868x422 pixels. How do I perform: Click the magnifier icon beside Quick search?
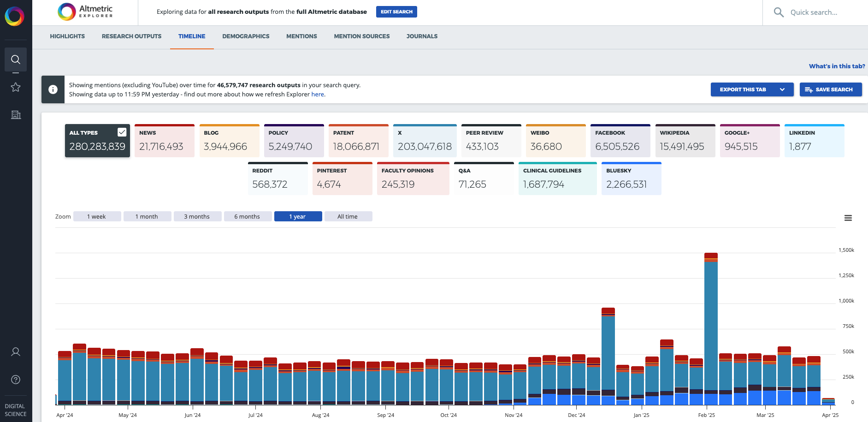pyautogui.click(x=779, y=12)
